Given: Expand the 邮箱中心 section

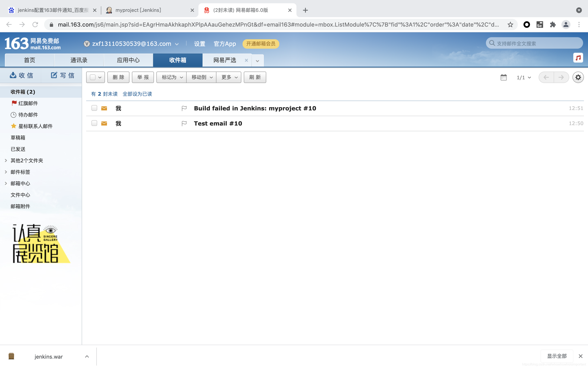Looking at the screenshot, I should point(6,183).
